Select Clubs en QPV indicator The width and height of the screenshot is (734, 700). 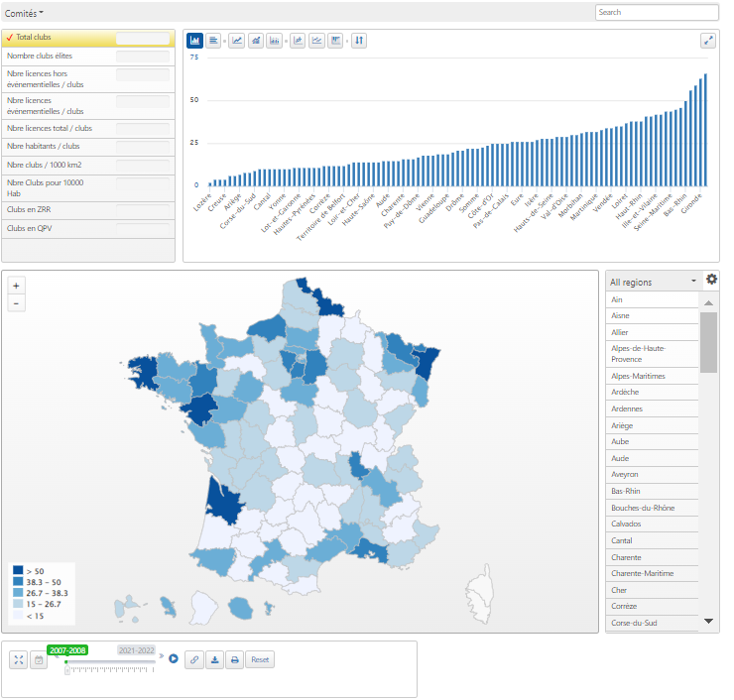coord(88,229)
